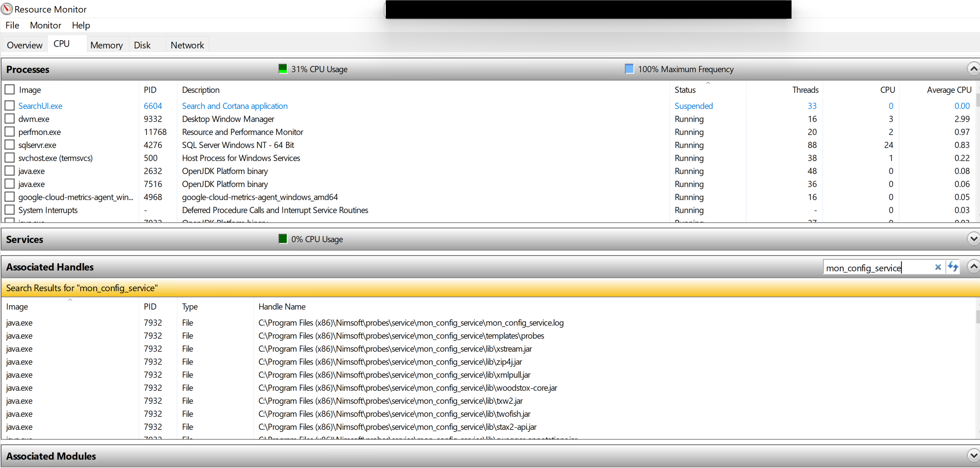This screenshot has height=468, width=980.
Task: Click the Resource Monitor app icon
Action: (6, 9)
